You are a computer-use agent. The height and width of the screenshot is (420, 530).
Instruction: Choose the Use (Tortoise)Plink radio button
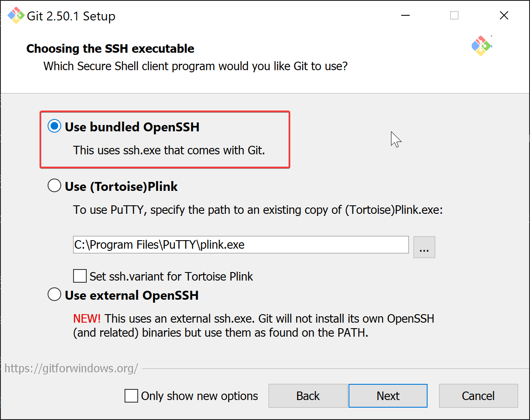(54, 186)
